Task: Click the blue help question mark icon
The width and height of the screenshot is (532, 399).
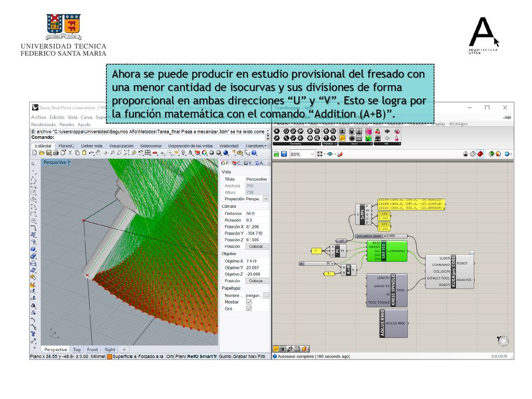Action: (x=254, y=153)
